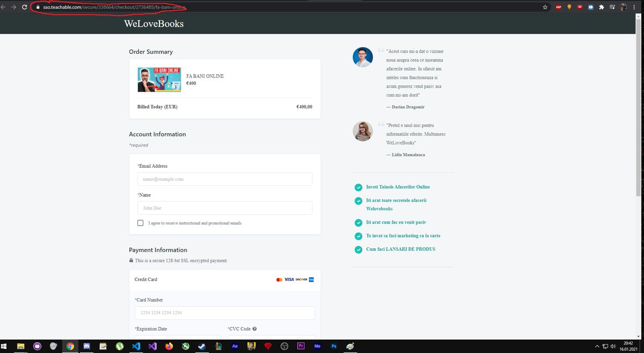Open Steam from the taskbar

coord(202,347)
